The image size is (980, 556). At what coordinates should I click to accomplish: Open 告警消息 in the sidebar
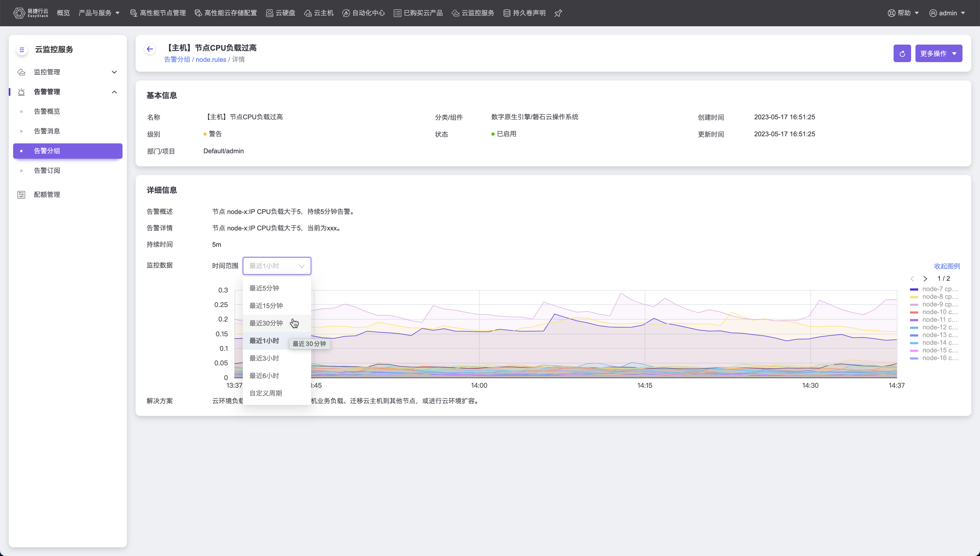click(x=47, y=131)
